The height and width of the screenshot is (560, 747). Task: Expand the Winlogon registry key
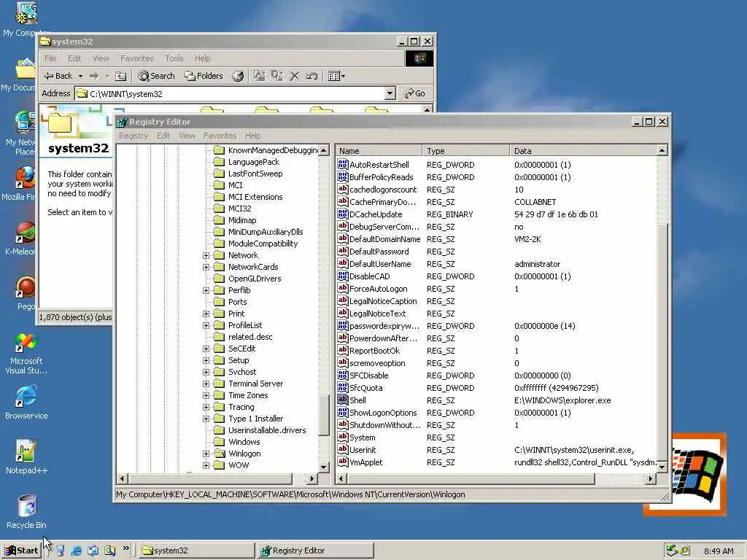[206, 454]
